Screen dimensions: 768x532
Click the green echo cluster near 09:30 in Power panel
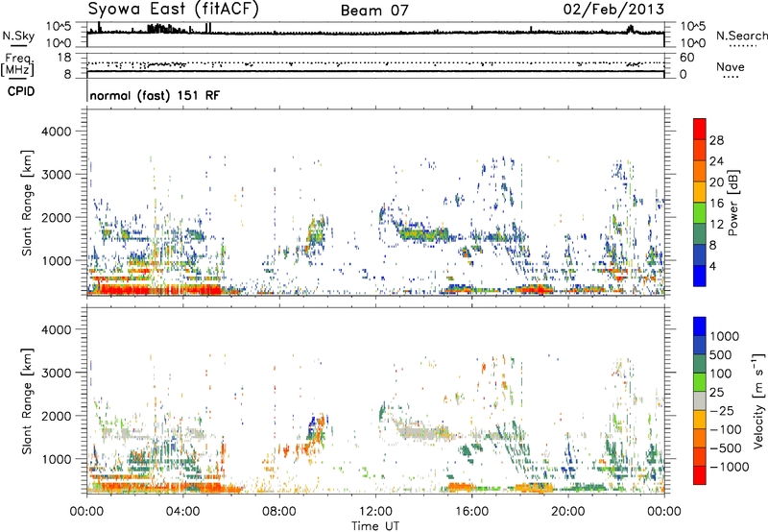tap(317, 232)
